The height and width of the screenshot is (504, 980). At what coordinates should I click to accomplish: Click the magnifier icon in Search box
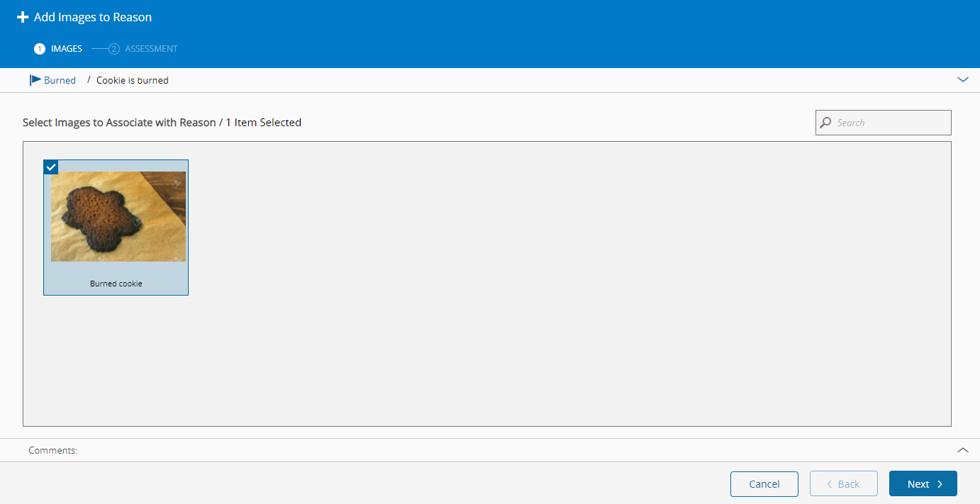point(825,123)
